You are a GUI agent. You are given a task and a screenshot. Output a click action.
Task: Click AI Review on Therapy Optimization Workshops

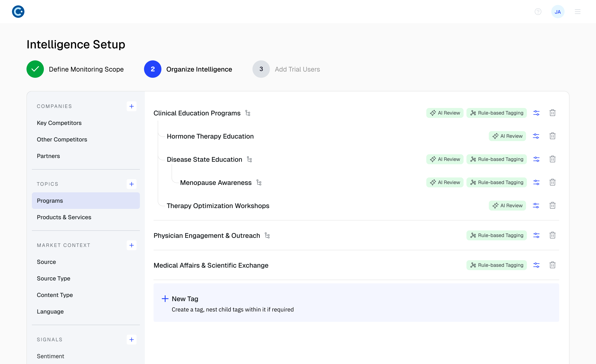coord(507,206)
